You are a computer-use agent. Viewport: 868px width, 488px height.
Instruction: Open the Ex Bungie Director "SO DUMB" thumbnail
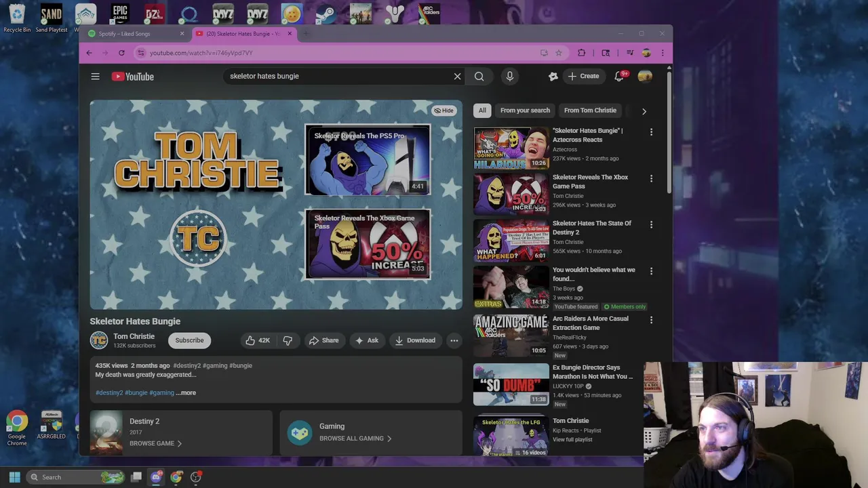click(511, 384)
